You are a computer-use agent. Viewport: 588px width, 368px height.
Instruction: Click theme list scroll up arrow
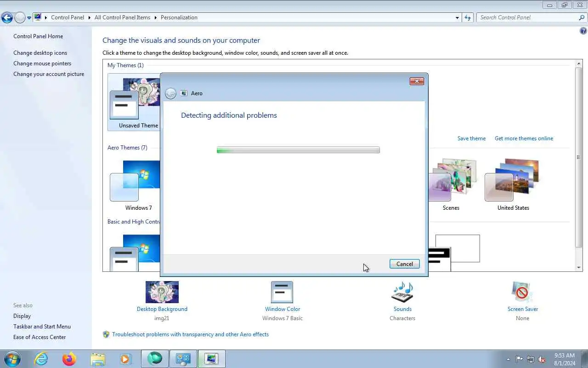click(x=579, y=63)
